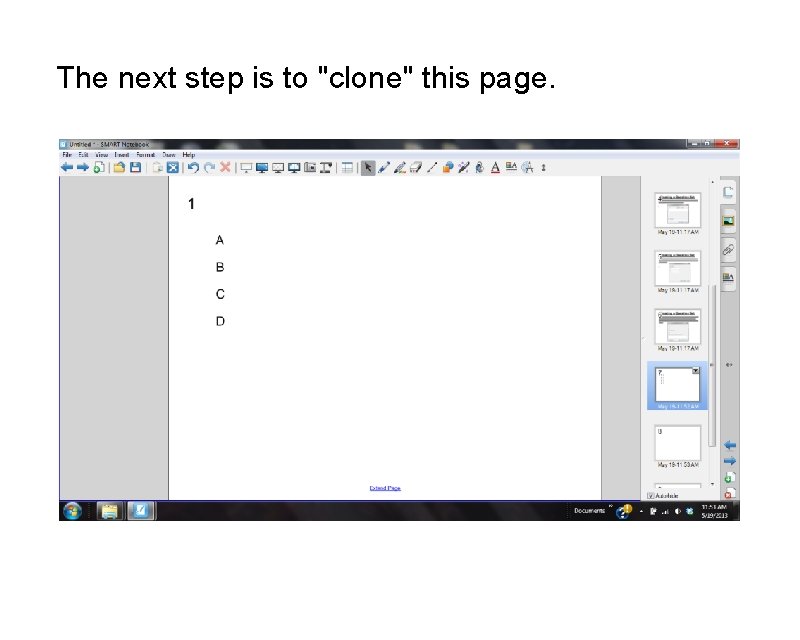Open the Attachments paperclip tab
Viewport: 800px width, 640px height.
click(x=729, y=250)
